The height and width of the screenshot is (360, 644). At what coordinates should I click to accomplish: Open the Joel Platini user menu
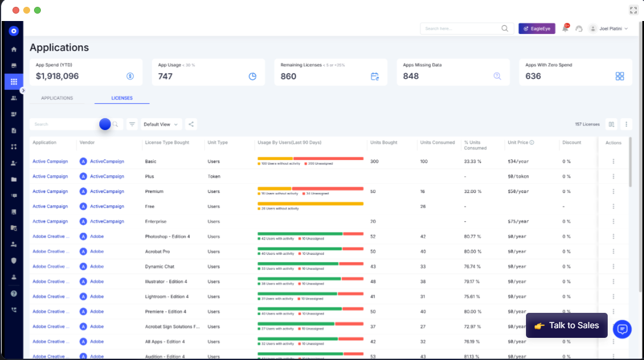pos(609,29)
